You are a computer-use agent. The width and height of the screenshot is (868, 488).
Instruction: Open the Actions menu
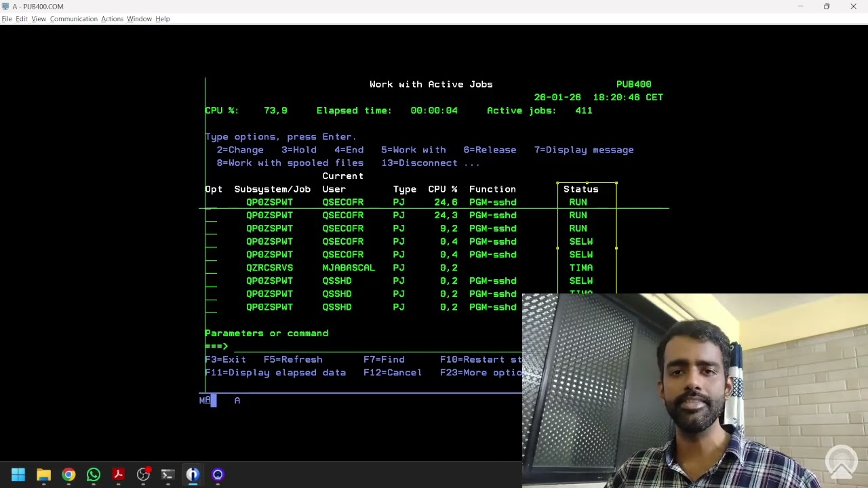(112, 19)
